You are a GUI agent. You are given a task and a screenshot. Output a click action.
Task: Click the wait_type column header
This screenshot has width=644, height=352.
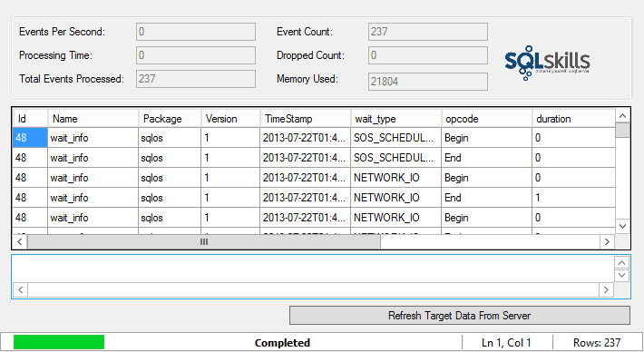point(396,119)
